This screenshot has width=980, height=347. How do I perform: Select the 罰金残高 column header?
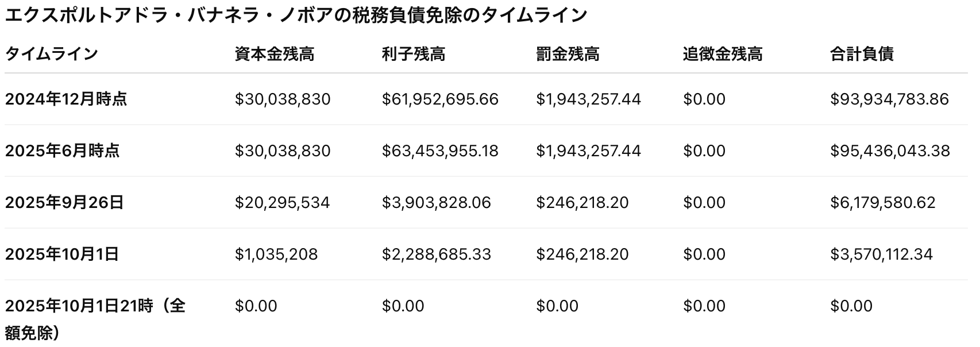[568, 54]
